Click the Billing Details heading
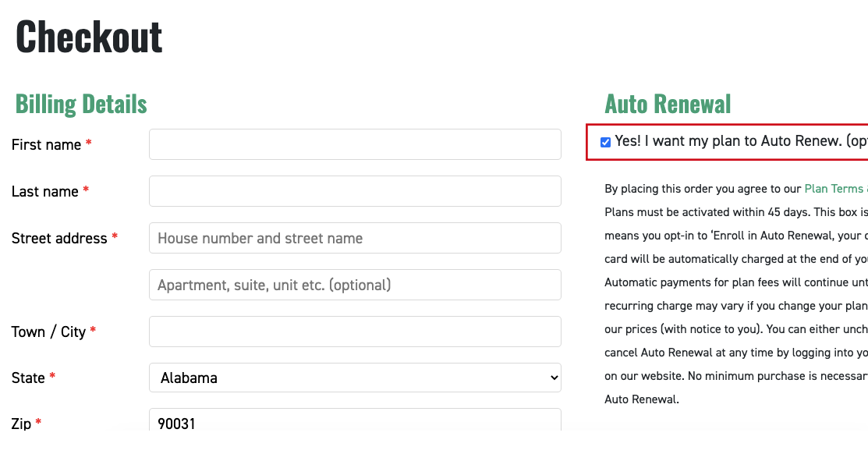 [81, 104]
